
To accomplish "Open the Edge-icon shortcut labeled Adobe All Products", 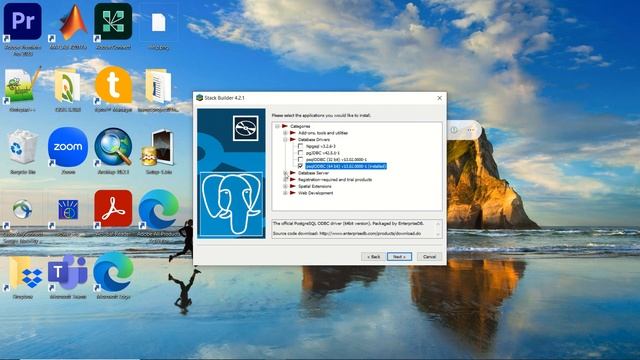I will pos(158,209).
